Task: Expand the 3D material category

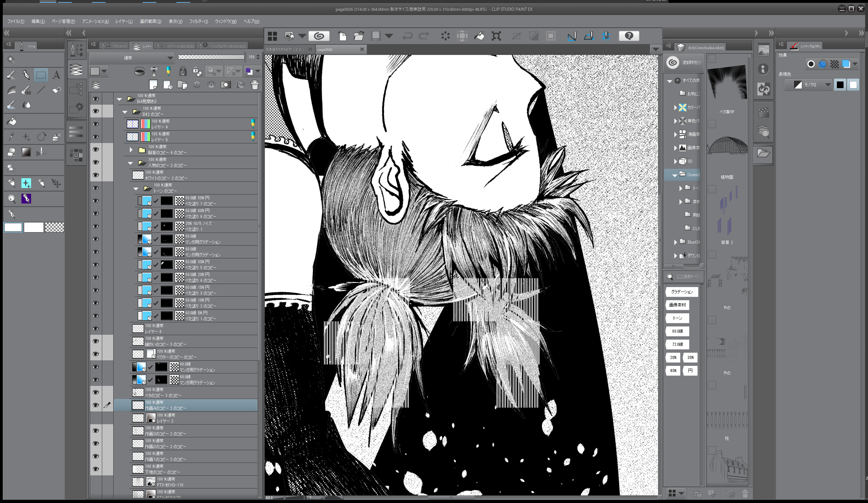Action: coord(676,161)
